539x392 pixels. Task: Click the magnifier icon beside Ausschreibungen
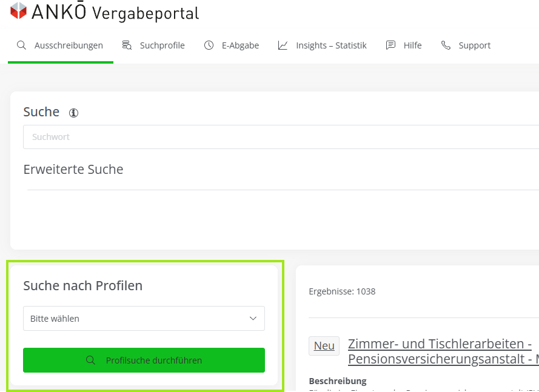point(21,45)
